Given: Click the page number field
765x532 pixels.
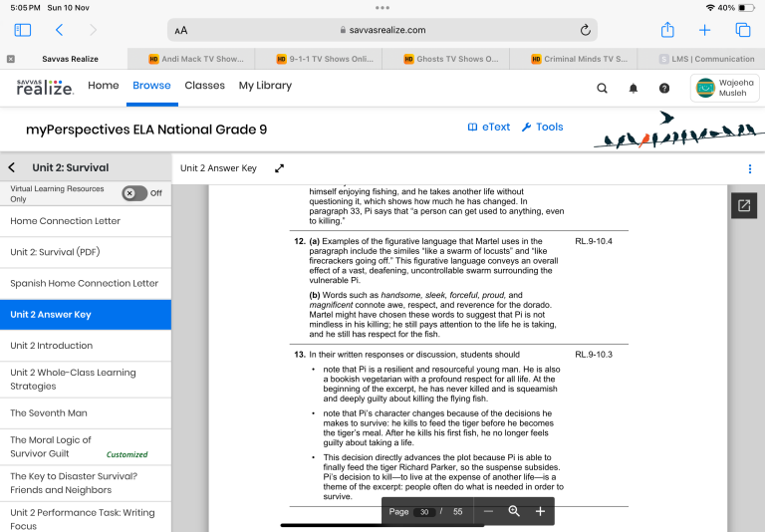Looking at the screenshot, I should point(425,511).
